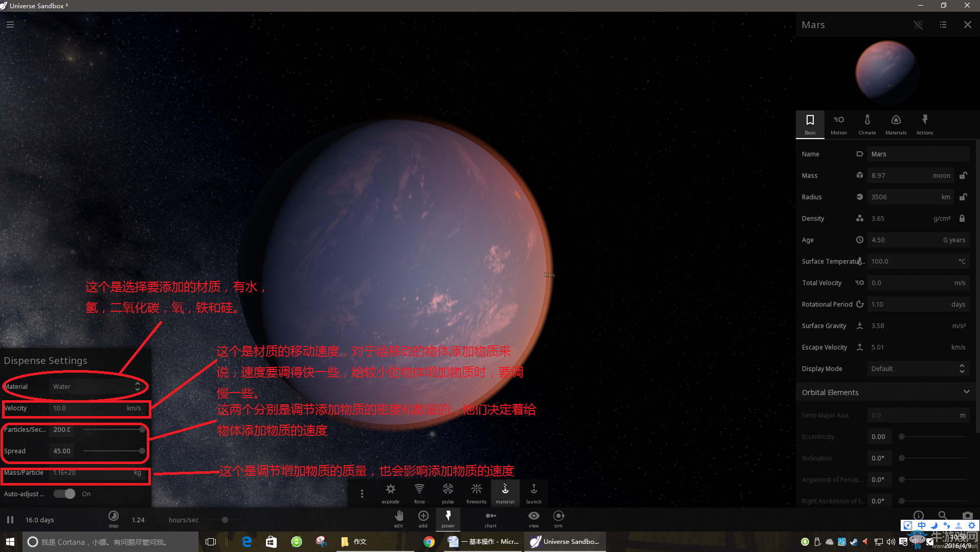Adjust the simulation speed slider
The height and width of the screenshot is (552, 980).
225,520
